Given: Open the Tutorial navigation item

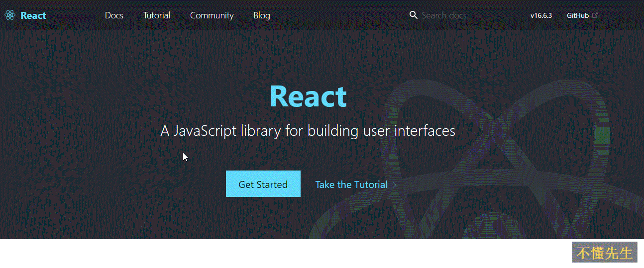Looking at the screenshot, I should point(157,15).
